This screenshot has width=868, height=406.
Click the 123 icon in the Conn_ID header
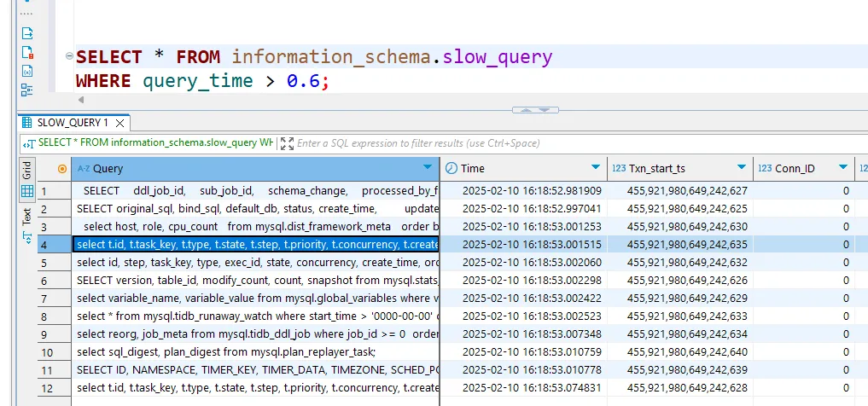765,169
